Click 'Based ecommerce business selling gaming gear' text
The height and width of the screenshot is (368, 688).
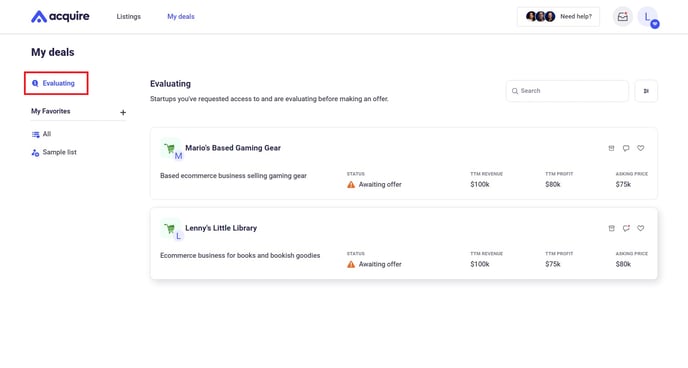point(233,176)
